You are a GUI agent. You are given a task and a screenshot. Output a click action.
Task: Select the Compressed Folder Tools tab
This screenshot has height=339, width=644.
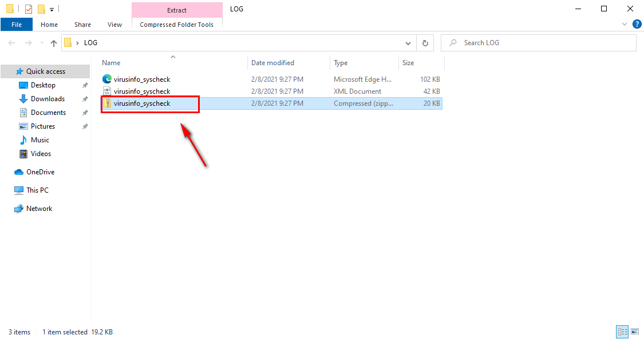pyautogui.click(x=177, y=25)
